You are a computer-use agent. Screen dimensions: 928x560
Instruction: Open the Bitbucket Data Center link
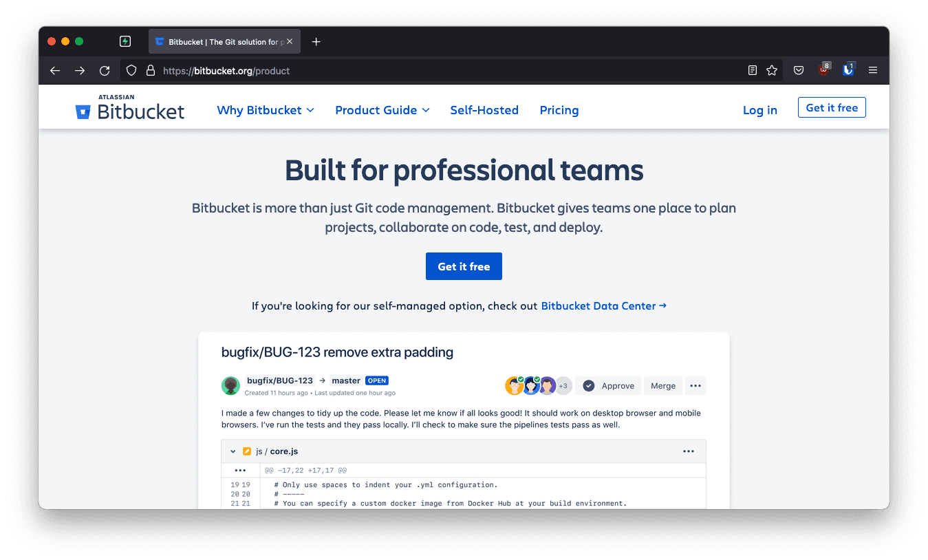point(604,305)
